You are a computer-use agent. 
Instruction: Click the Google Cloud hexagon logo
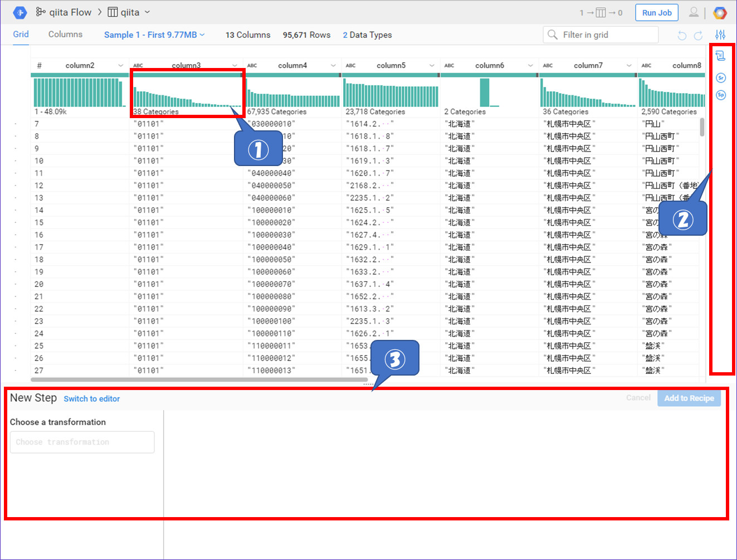[720, 12]
